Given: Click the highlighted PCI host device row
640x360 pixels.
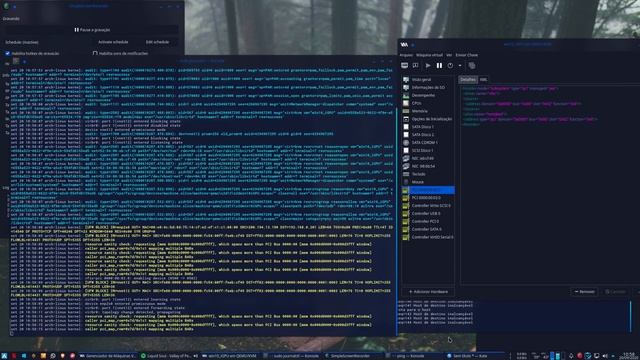Looking at the screenshot, I should [428, 190].
